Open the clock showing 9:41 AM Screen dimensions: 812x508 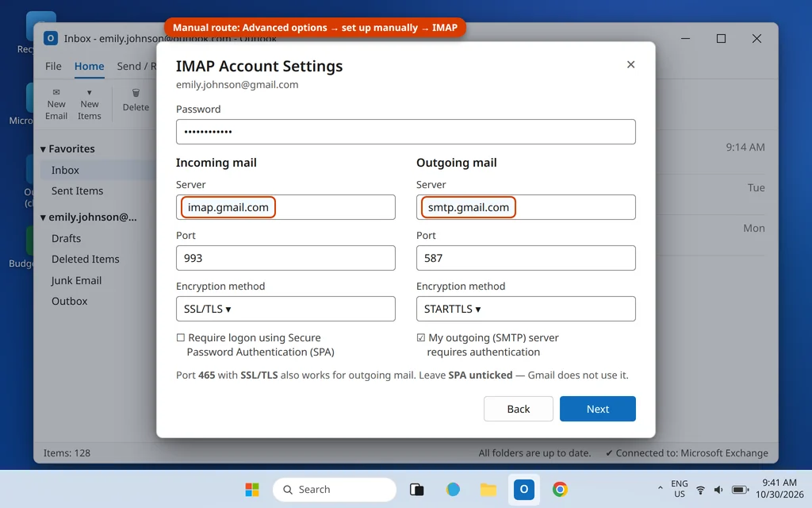click(x=779, y=489)
